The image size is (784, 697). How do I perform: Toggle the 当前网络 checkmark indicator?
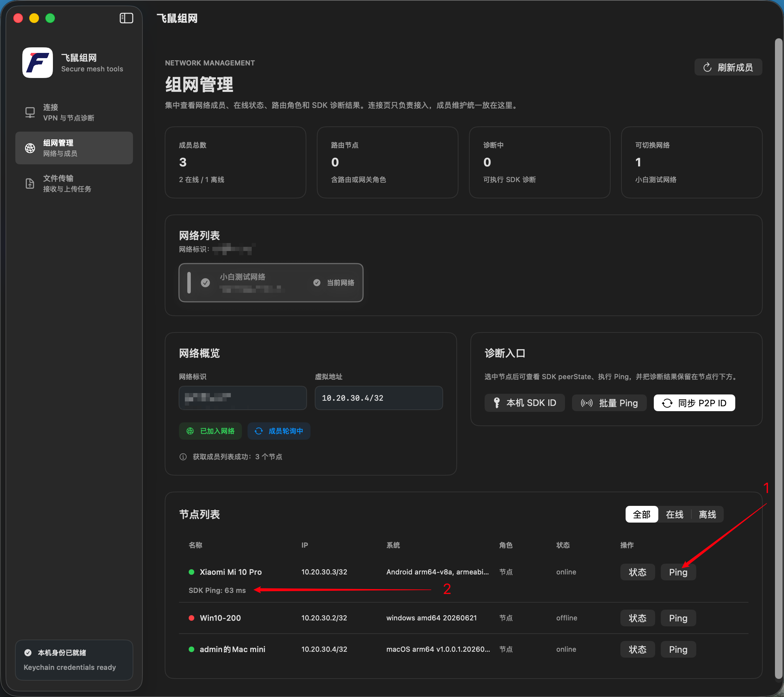coord(317,283)
